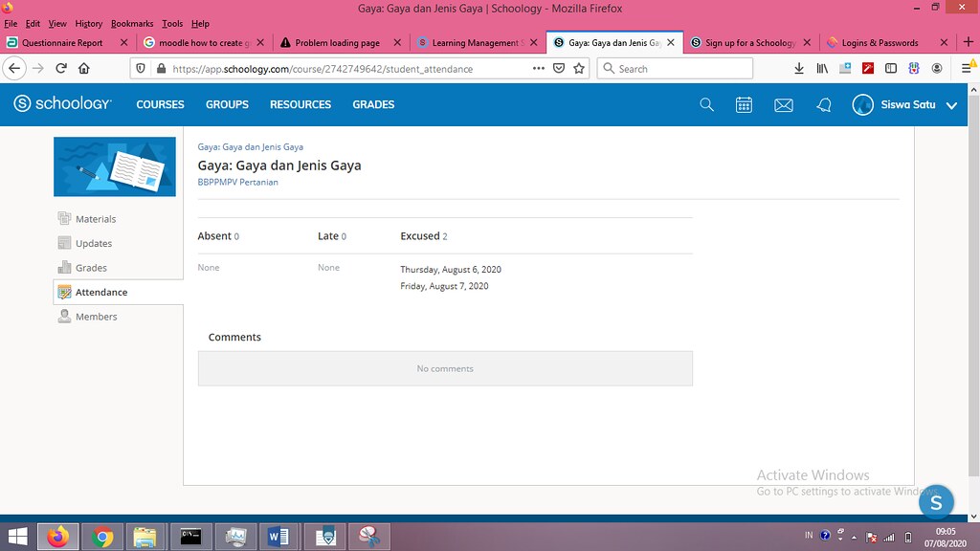This screenshot has height=551, width=980.
Task: Open the History menu in menu bar
Action: click(x=89, y=24)
